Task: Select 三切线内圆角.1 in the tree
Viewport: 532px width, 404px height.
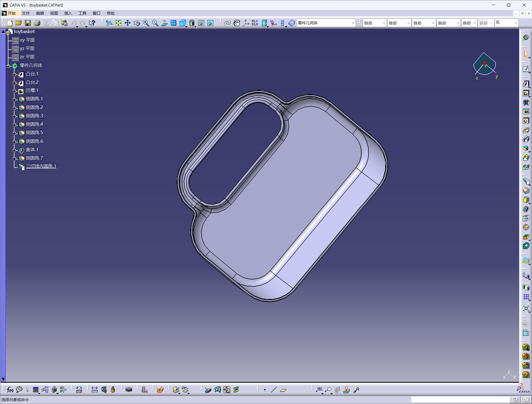Action: [41, 166]
